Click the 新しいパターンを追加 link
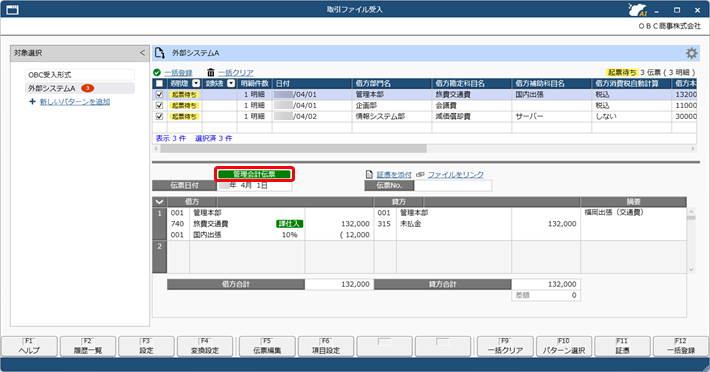Screen dimensions: 710x372 (x=75, y=102)
